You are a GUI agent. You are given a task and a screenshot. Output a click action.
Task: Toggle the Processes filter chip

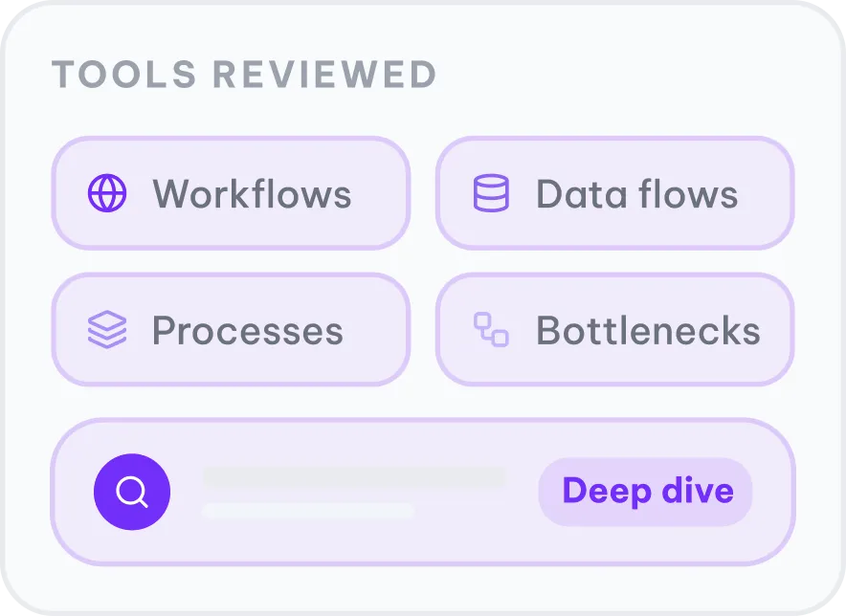(230, 330)
